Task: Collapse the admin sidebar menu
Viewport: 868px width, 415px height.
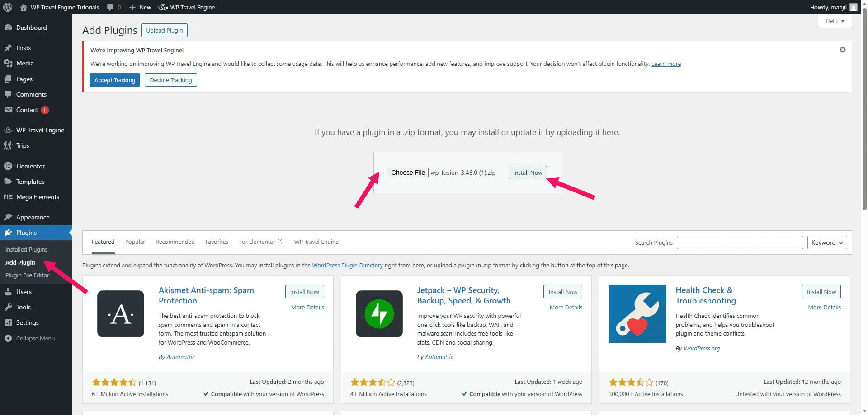Action: point(8,338)
